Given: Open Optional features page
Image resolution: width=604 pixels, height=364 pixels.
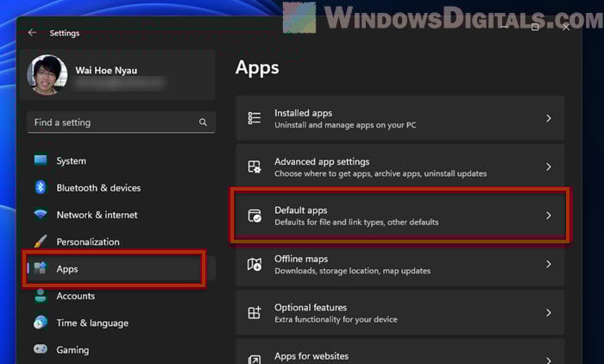Looking at the screenshot, I should (400, 313).
